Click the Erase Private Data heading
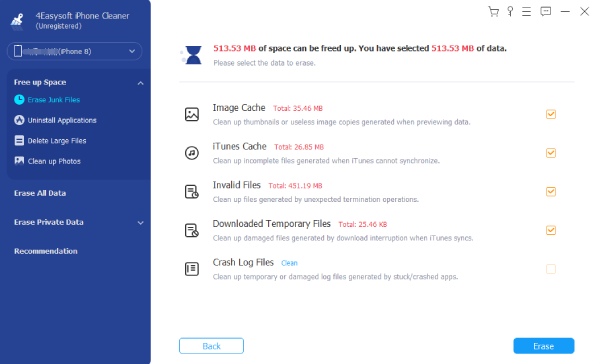Screen dimensions: 600x364 pyautogui.click(x=49, y=222)
